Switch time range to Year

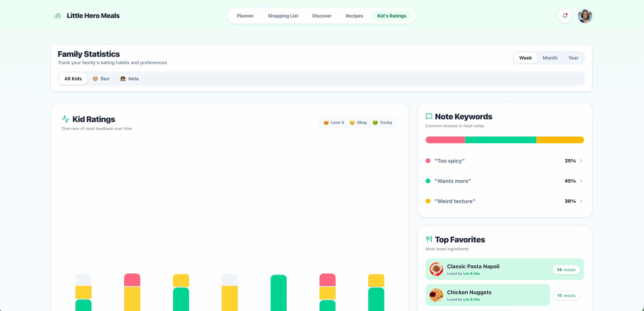pos(573,58)
